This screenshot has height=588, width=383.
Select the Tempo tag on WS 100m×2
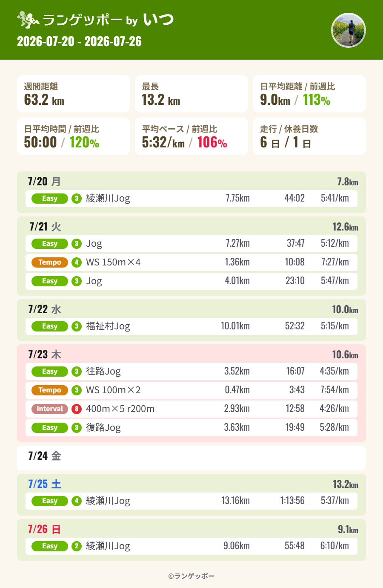pyautogui.click(x=50, y=390)
